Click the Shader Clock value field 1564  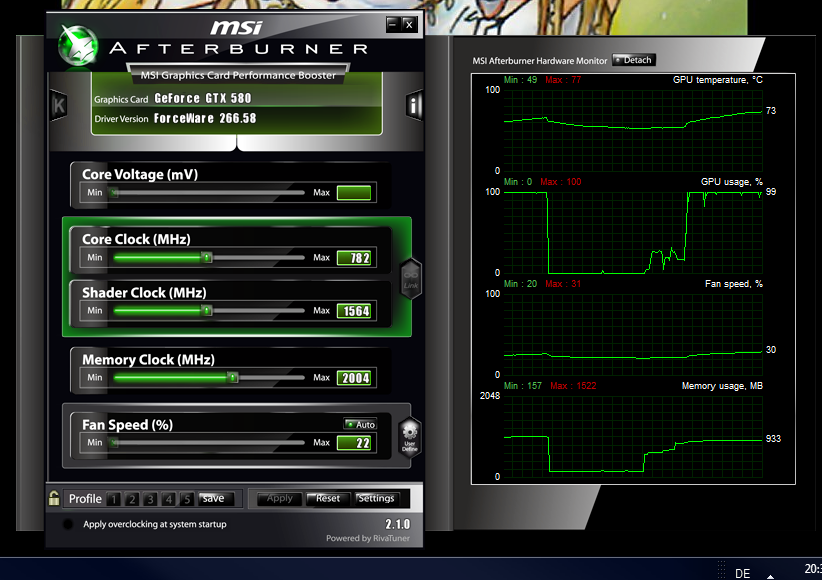point(354,310)
